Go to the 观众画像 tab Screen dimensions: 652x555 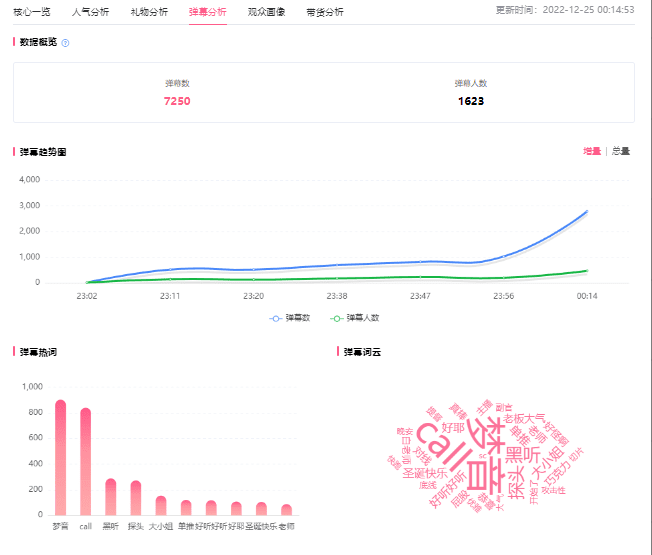[266, 12]
